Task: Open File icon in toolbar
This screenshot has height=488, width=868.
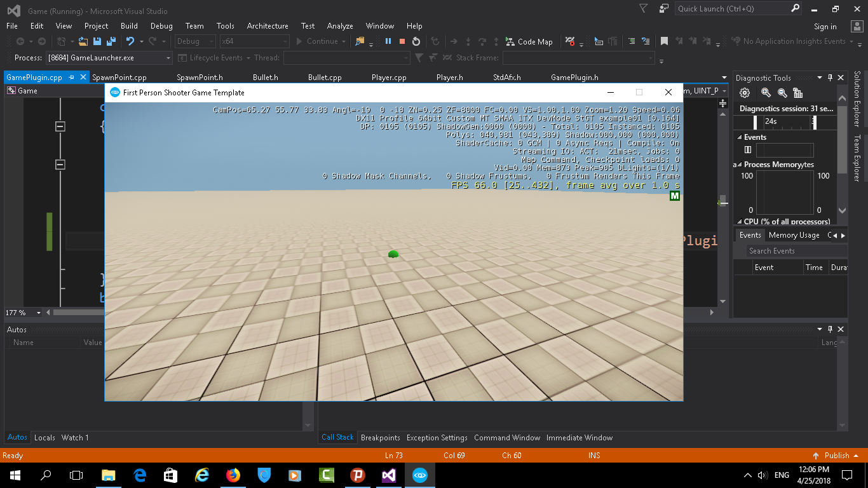Action: coord(83,41)
